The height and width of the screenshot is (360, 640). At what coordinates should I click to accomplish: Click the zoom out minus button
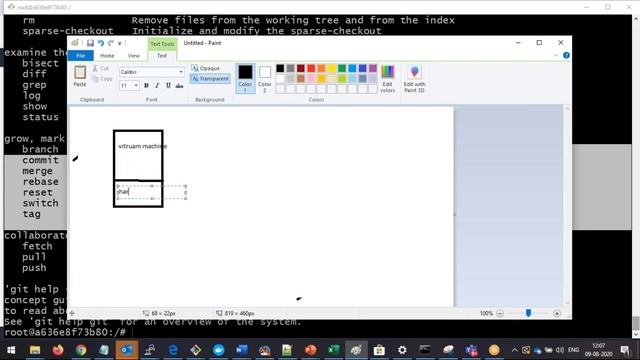[500, 313]
